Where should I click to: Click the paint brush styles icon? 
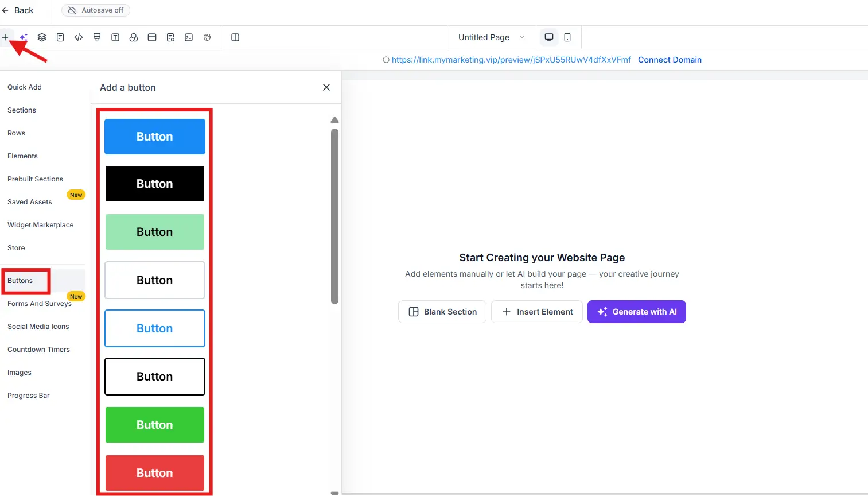click(x=97, y=37)
